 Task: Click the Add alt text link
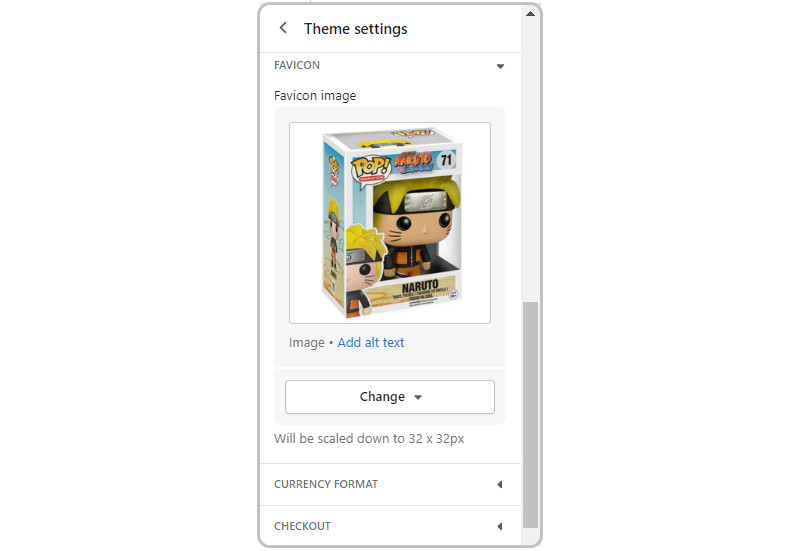pyautogui.click(x=371, y=342)
